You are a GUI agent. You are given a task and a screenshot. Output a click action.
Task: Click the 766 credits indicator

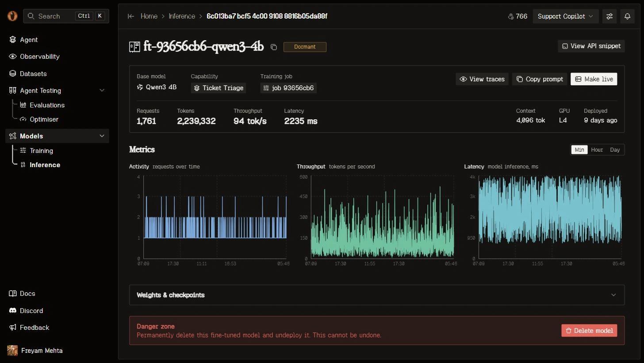pos(517,16)
